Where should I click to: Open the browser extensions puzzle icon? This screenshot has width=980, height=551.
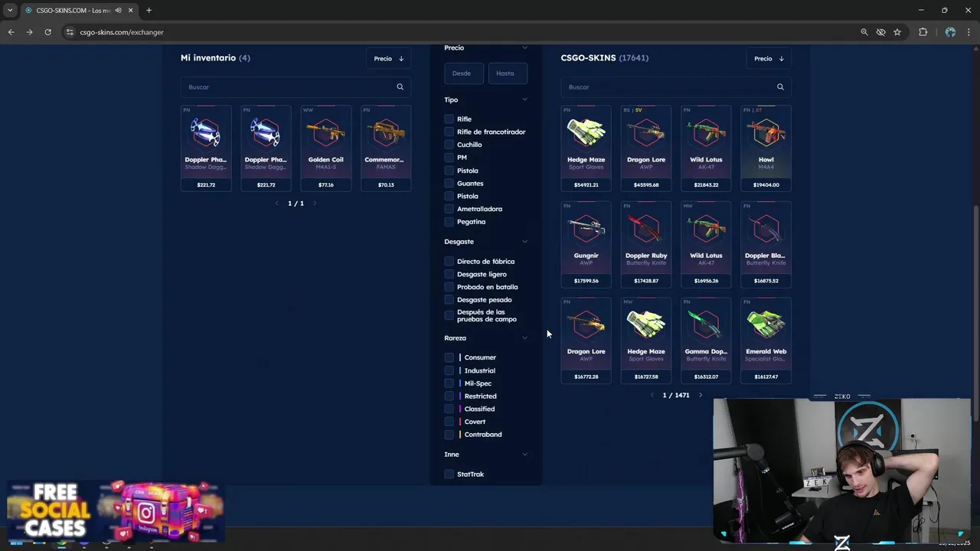(923, 32)
